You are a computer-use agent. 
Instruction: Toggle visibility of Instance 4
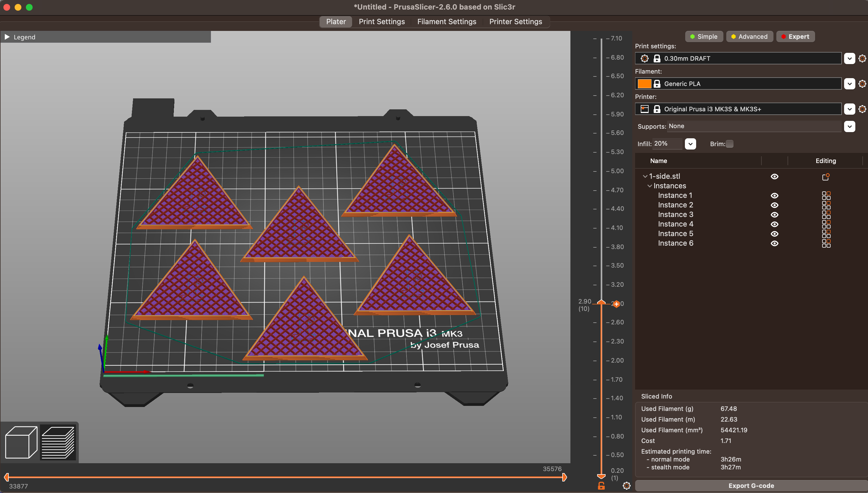(774, 224)
